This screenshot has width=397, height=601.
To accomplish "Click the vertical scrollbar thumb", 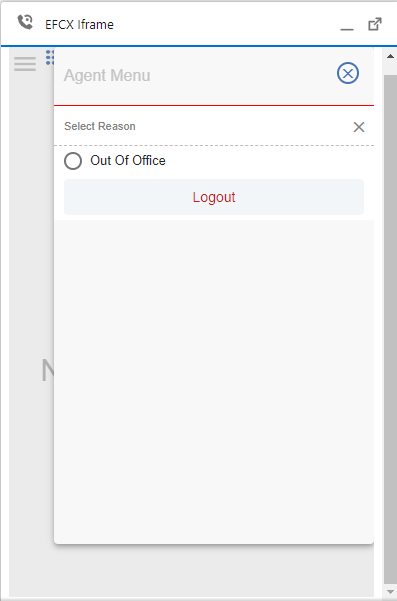I will (x=390, y=330).
